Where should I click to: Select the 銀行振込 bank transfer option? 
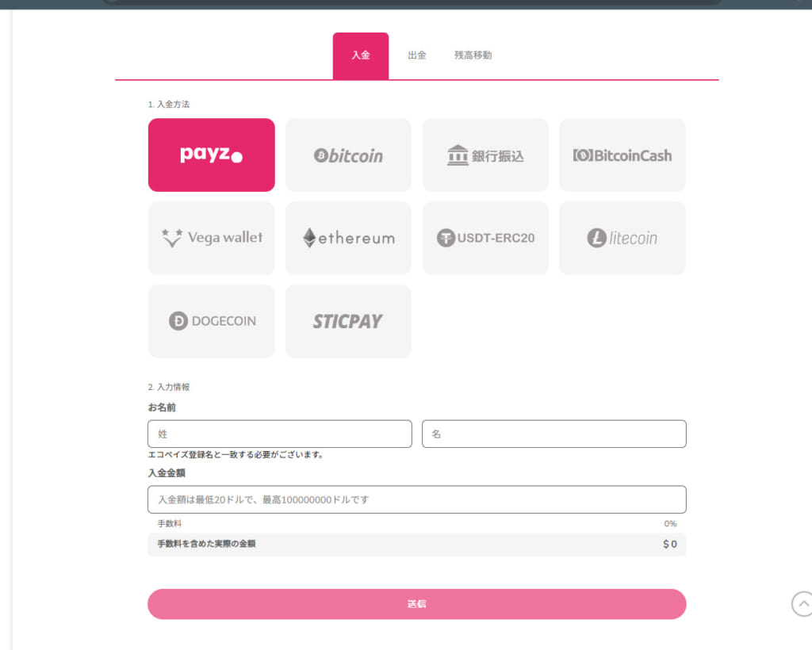click(485, 155)
